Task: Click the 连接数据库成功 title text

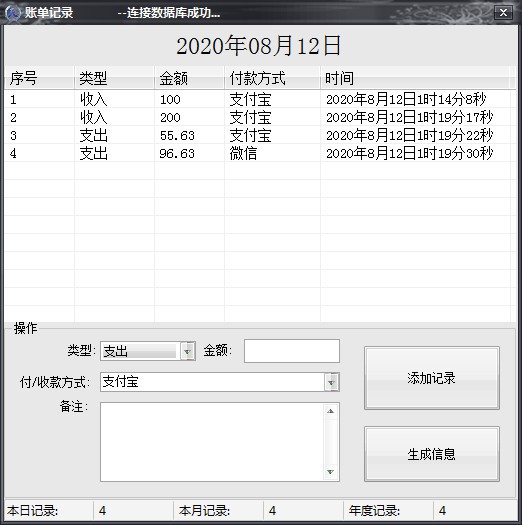Action: tap(169, 13)
